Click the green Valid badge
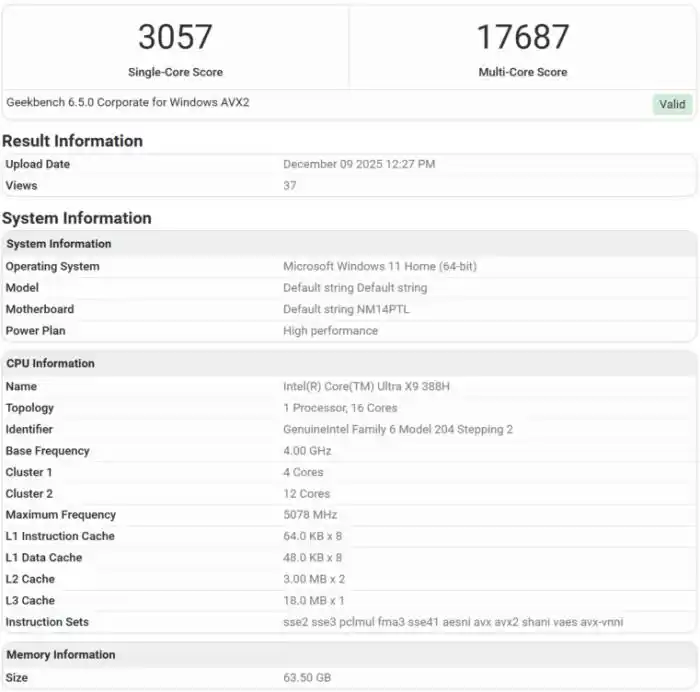 (x=672, y=104)
